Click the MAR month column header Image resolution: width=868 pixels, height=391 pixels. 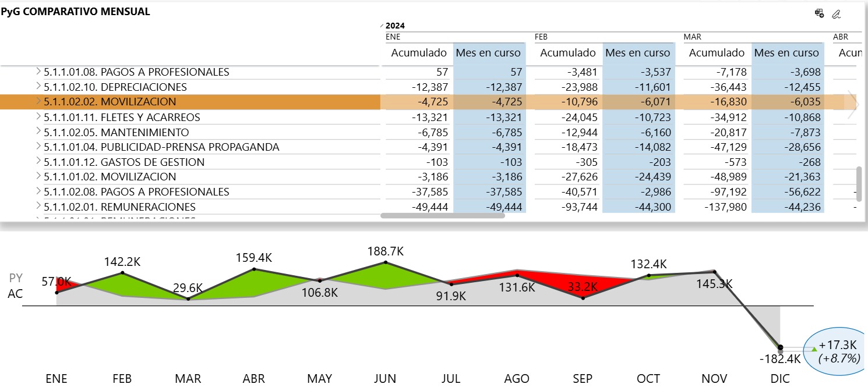point(692,37)
